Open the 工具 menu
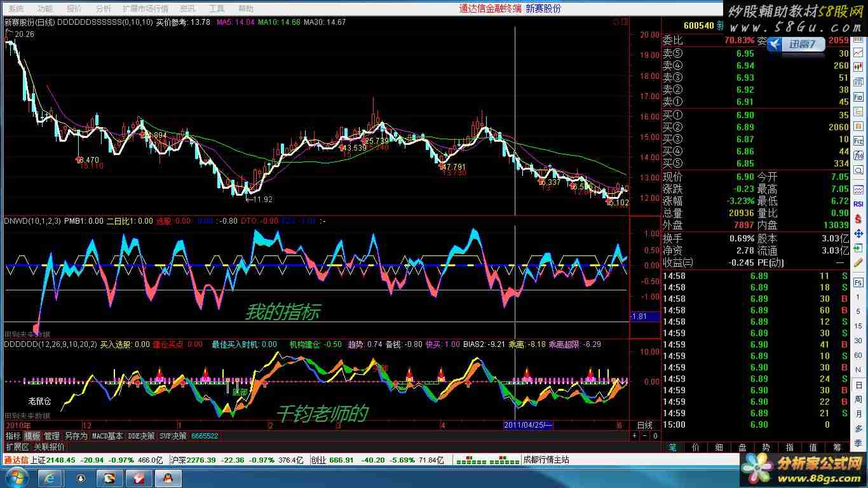The height and width of the screenshot is (488, 868). point(217,9)
